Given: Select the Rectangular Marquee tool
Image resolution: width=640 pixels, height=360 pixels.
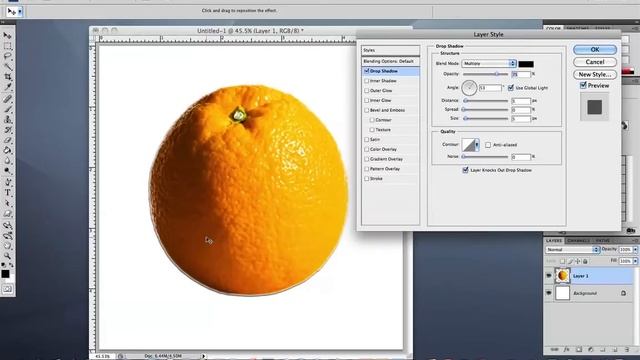Looking at the screenshot, I should point(7,46).
